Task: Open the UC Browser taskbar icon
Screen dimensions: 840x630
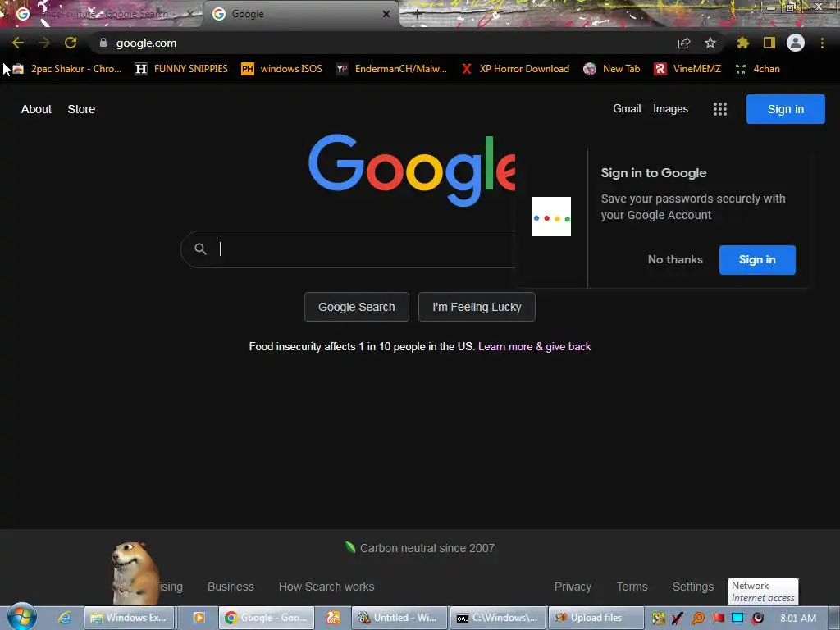Action: tap(333, 618)
